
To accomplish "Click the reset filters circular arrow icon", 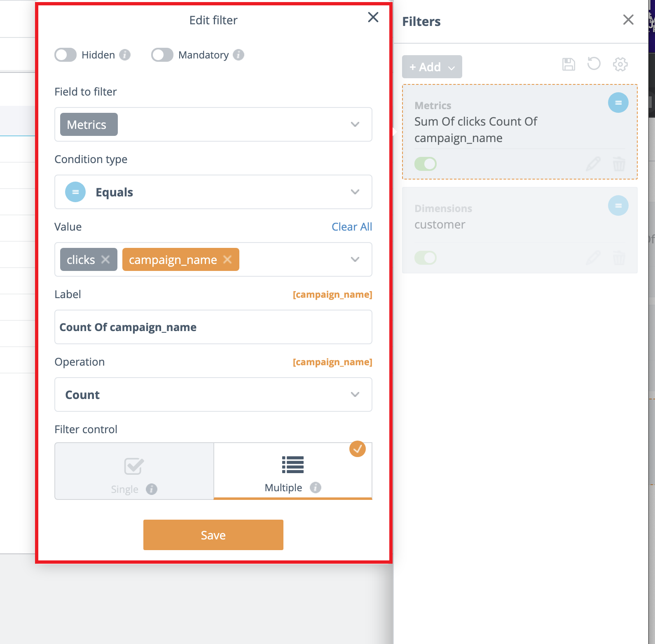I will pyautogui.click(x=594, y=64).
